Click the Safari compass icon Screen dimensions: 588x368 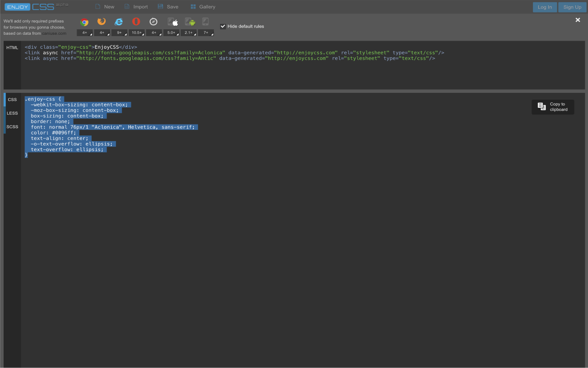point(153,22)
